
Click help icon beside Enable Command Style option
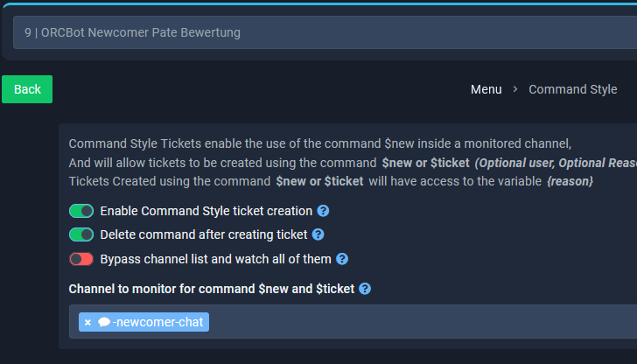click(323, 211)
